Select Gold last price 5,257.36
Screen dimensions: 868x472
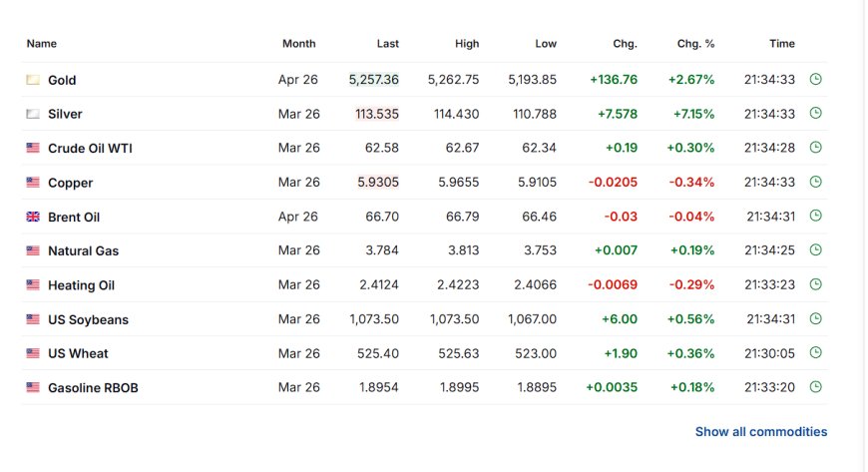374,79
